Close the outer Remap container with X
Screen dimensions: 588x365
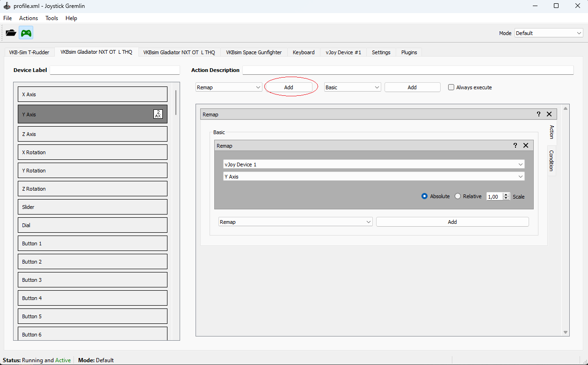click(549, 114)
